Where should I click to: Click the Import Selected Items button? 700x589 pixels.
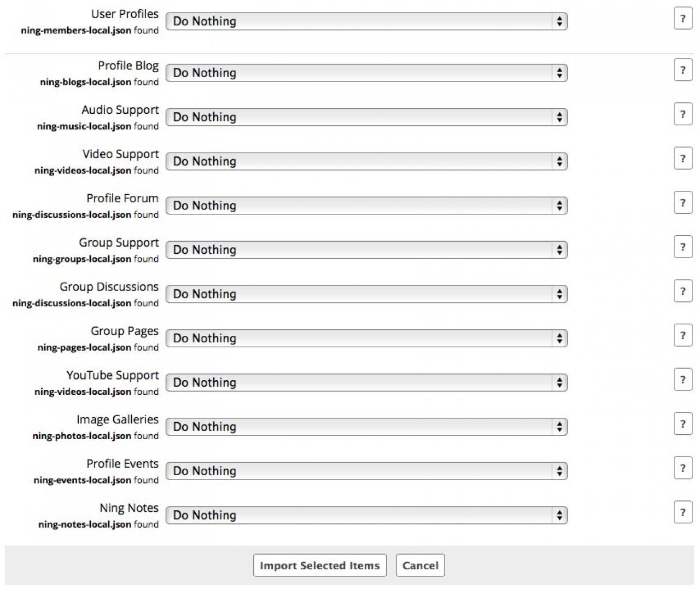tap(320, 565)
